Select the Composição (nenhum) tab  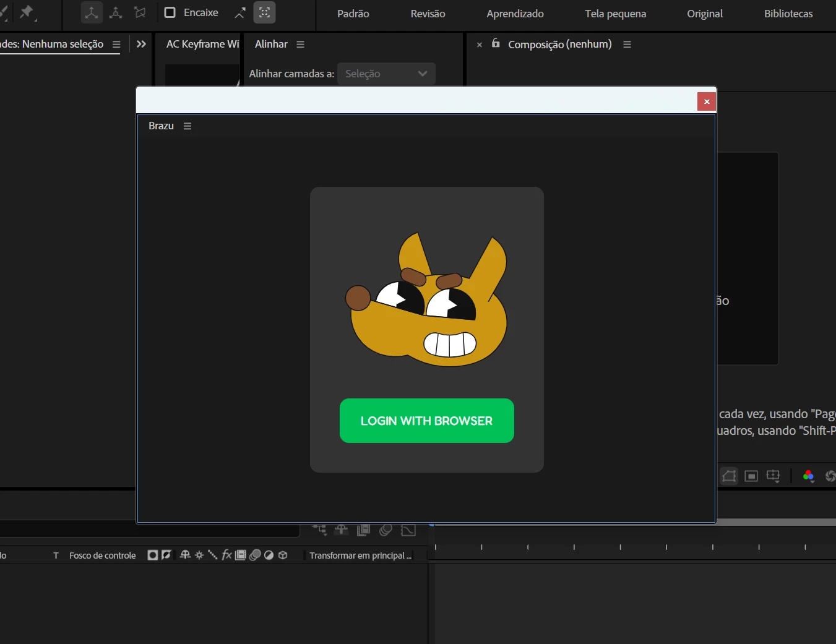560,44
